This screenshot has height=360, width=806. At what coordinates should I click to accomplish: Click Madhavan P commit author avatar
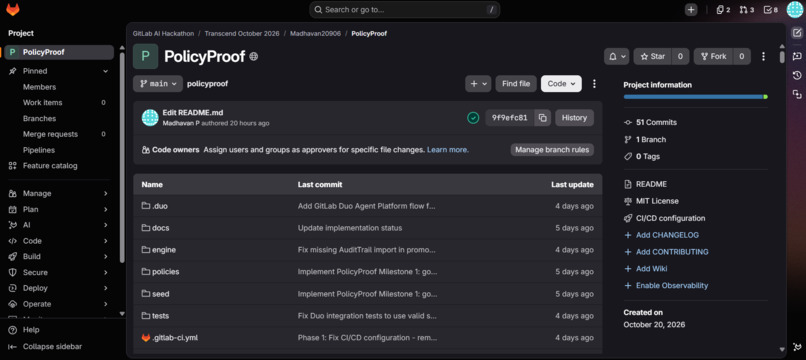tap(150, 118)
